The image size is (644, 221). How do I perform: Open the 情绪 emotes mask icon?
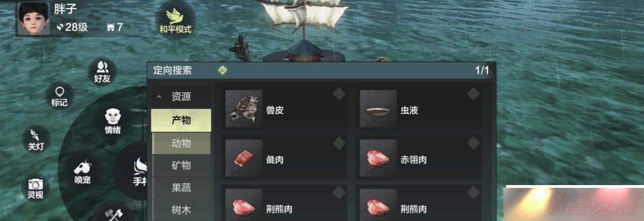click(x=112, y=122)
